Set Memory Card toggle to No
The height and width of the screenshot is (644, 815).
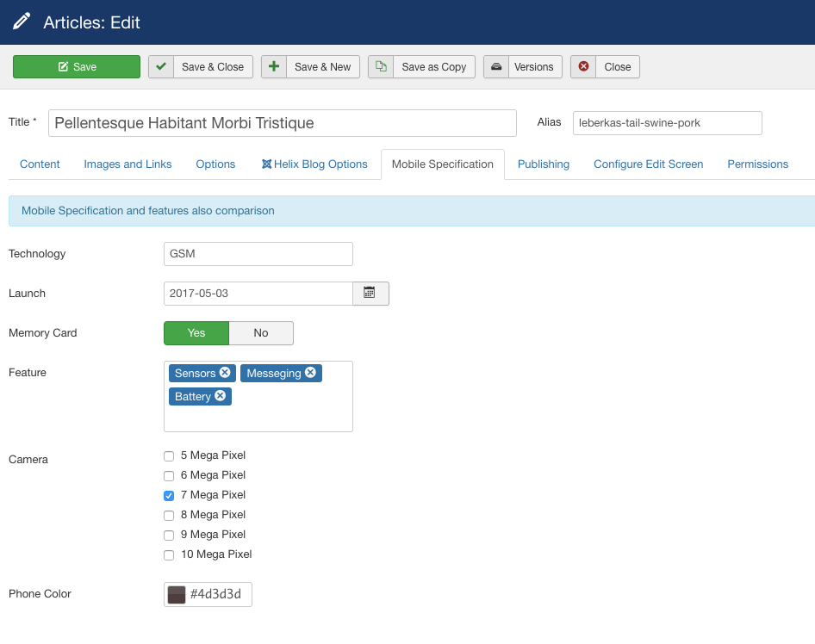[261, 333]
